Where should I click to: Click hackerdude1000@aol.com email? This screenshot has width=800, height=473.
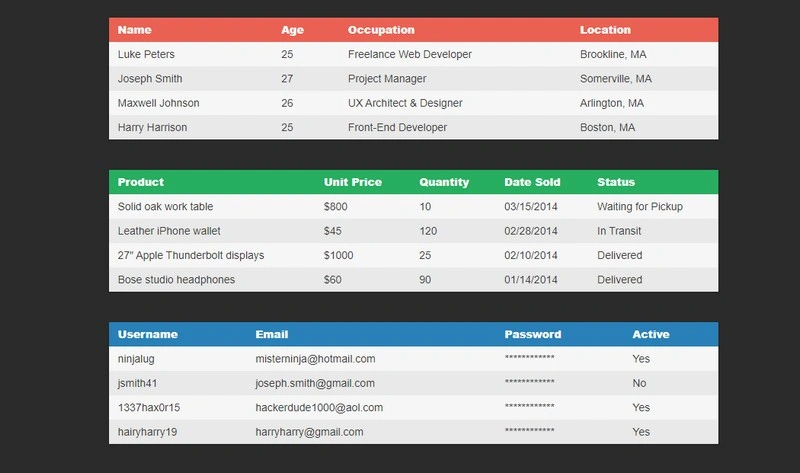pyautogui.click(x=319, y=408)
